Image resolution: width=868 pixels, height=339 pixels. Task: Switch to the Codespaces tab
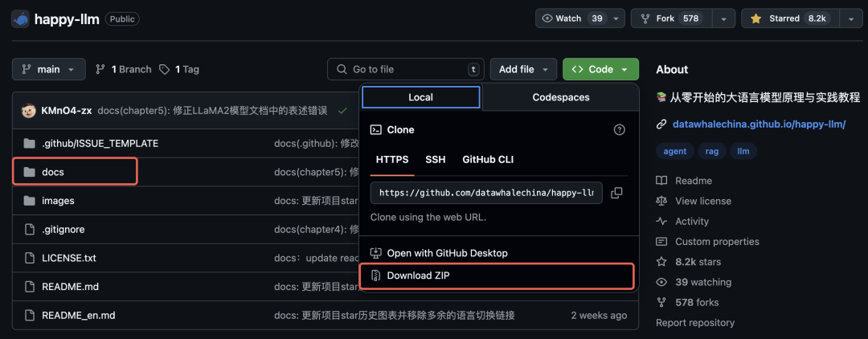(x=561, y=96)
